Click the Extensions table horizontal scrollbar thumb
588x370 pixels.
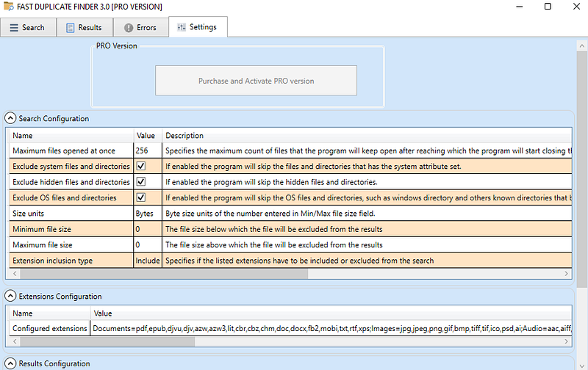tap(107, 341)
